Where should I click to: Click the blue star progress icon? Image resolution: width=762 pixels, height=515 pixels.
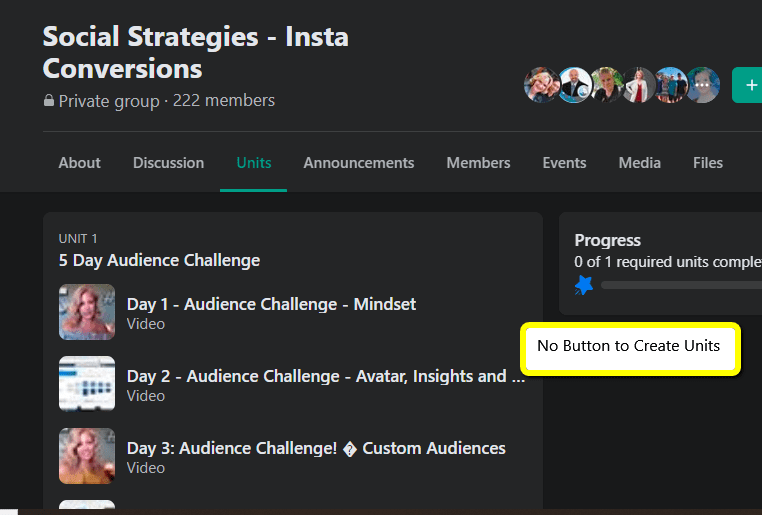pyautogui.click(x=584, y=285)
